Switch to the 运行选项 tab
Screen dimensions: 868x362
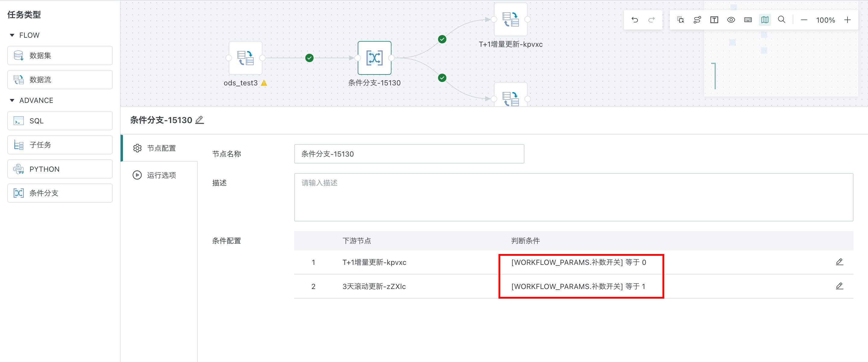pos(161,175)
